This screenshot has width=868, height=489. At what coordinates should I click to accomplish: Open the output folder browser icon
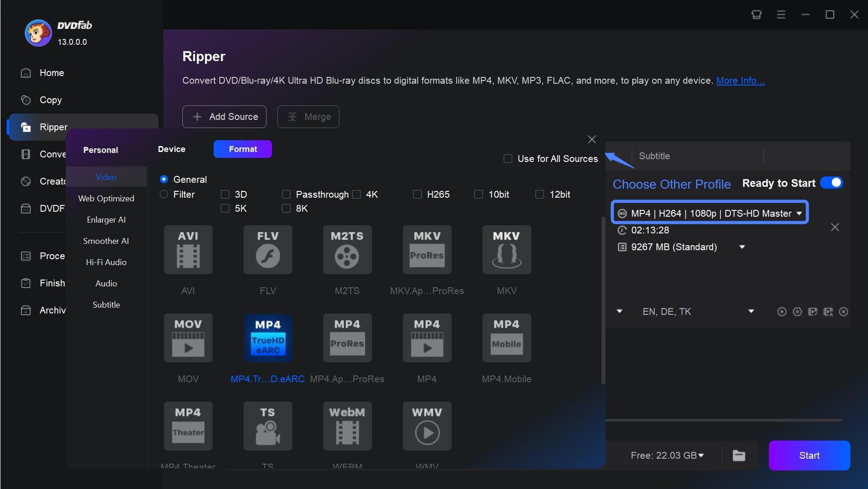pyautogui.click(x=739, y=456)
